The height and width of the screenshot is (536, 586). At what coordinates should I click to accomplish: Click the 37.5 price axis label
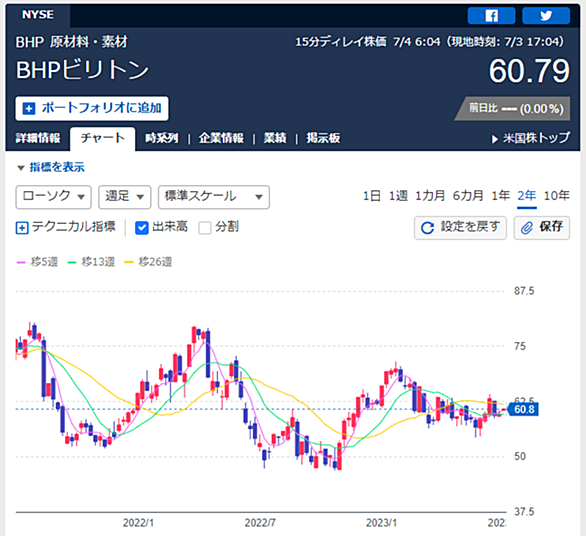(524, 512)
